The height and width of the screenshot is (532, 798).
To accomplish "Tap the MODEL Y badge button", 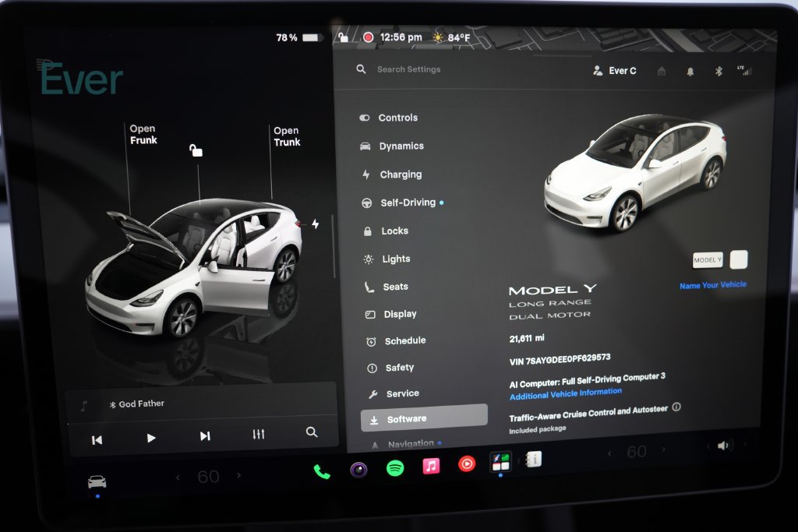I will (x=708, y=260).
